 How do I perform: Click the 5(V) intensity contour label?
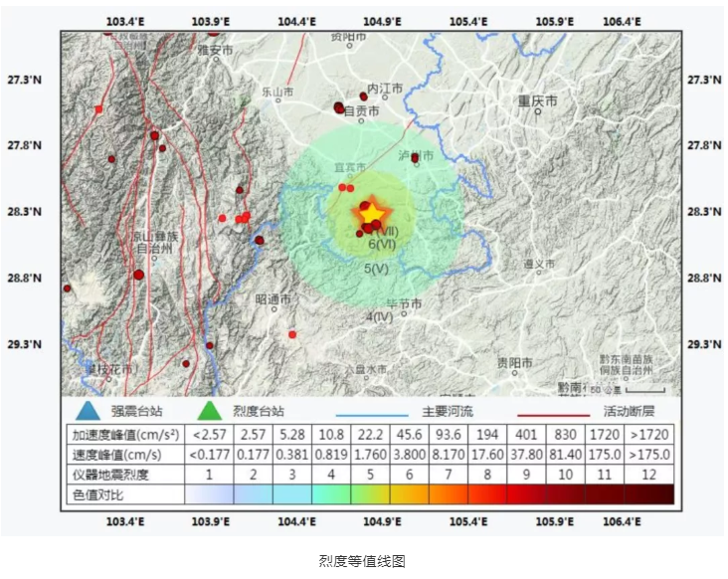click(376, 269)
